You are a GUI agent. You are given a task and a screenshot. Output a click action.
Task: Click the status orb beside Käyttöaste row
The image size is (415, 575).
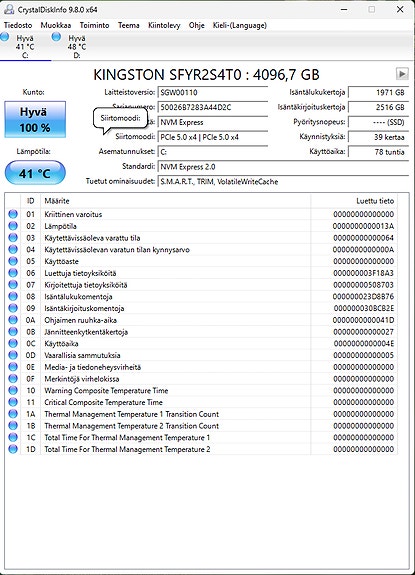click(x=13, y=261)
